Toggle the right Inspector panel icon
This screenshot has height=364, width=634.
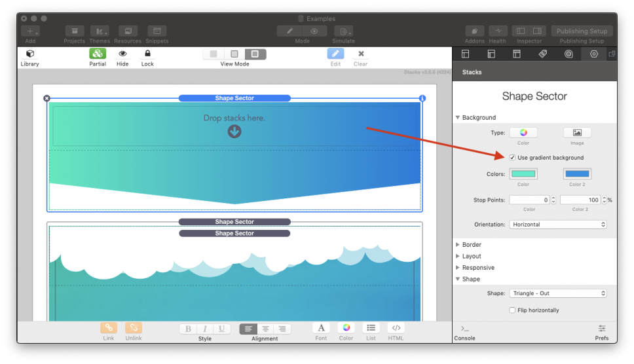[x=537, y=31]
